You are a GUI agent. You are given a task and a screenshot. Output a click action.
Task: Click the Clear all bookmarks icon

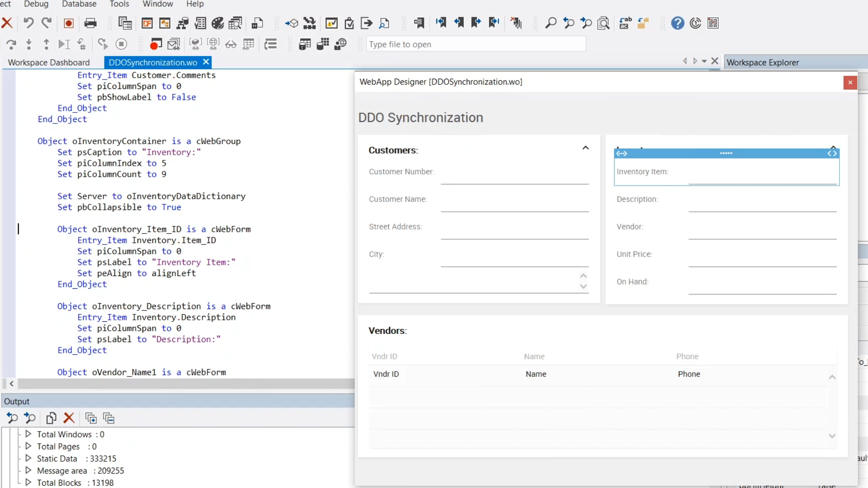point(516,23)
